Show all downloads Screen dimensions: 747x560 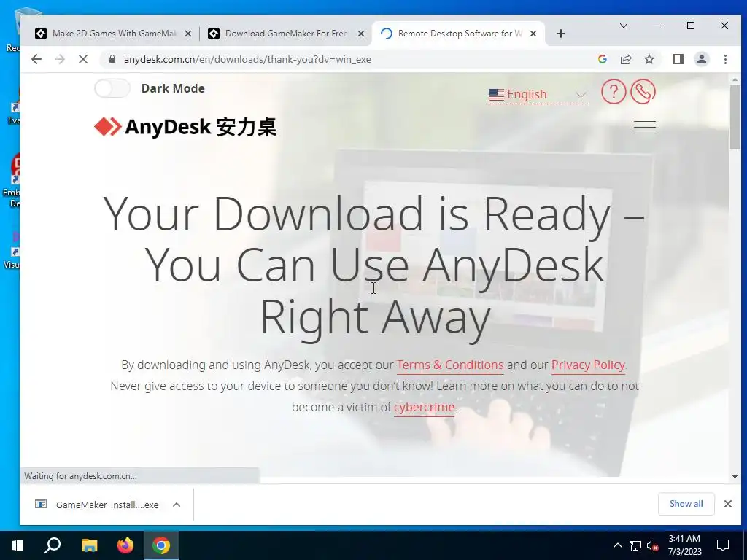686,504
